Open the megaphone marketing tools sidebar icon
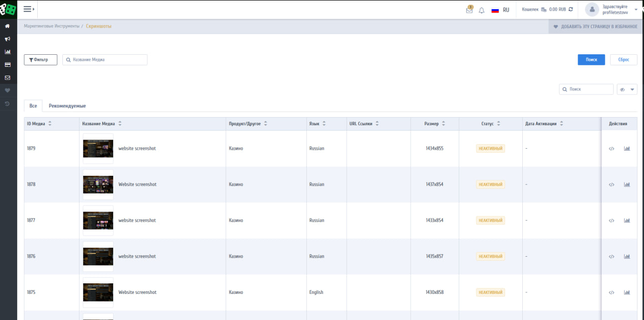 8,39
